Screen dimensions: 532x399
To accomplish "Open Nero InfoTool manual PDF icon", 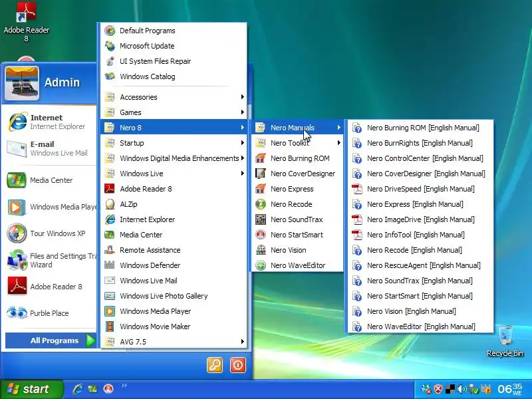I will click(x=357, y=235).
